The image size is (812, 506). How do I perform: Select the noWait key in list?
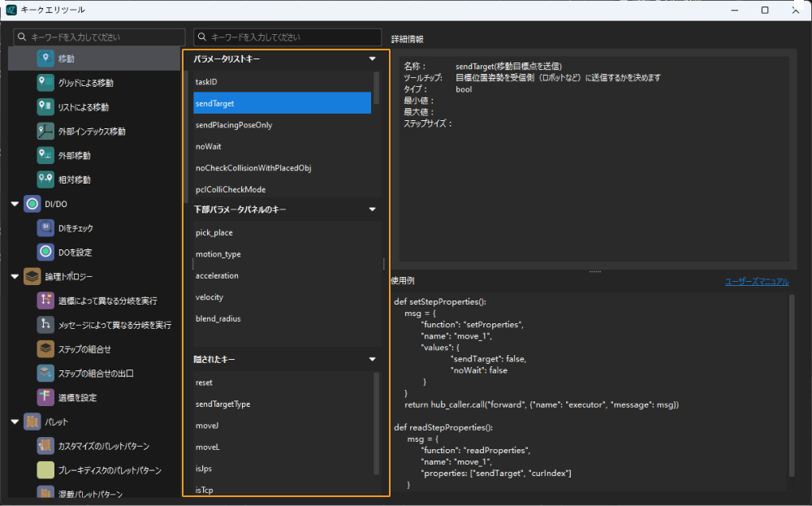[209, 147]
